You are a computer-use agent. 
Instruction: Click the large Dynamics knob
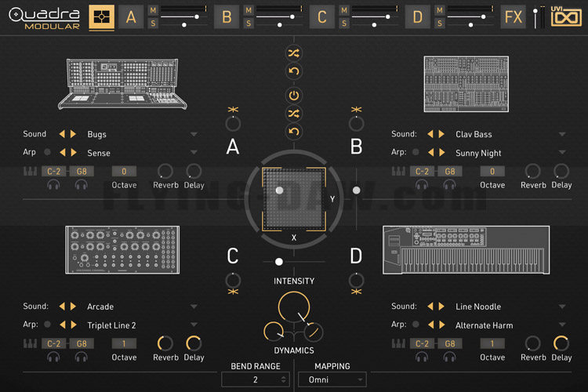(294, 307)
